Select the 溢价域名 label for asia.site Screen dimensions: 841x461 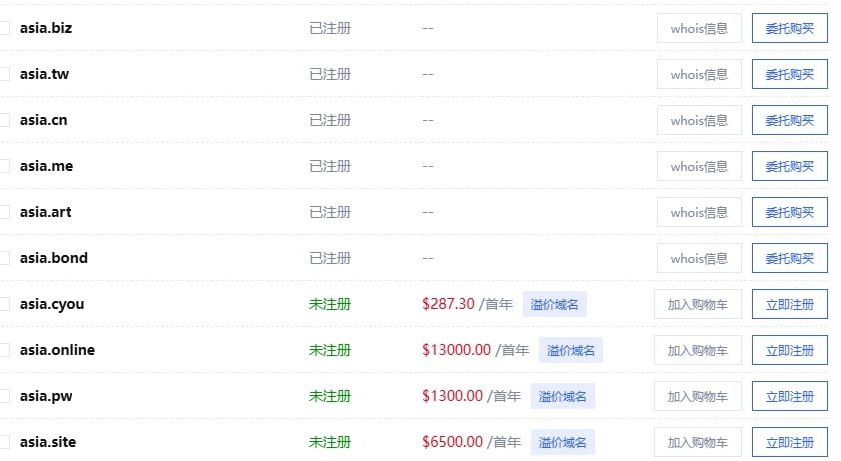[x=562, y=442]
